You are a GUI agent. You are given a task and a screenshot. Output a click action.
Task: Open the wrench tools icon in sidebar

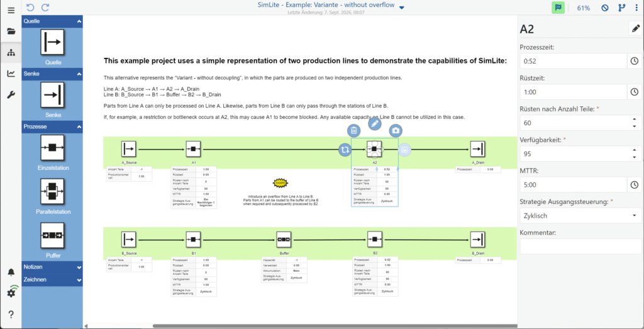click(11, 95)
